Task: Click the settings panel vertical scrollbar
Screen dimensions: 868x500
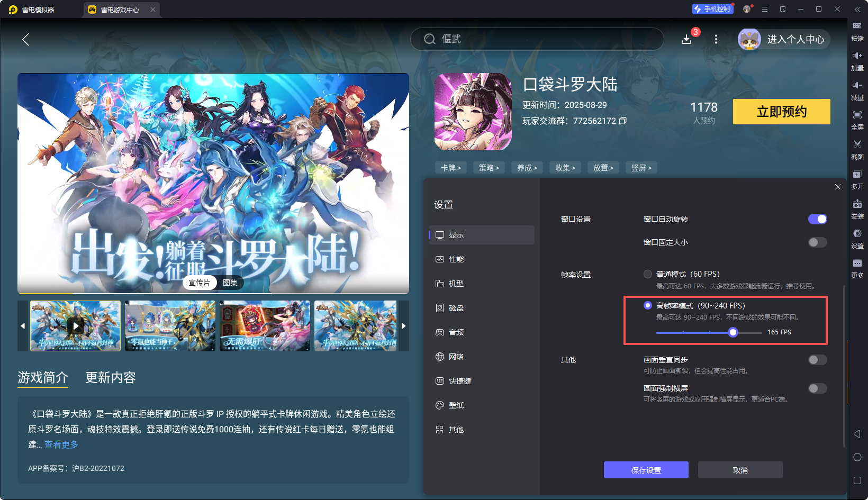Action: 844,366
